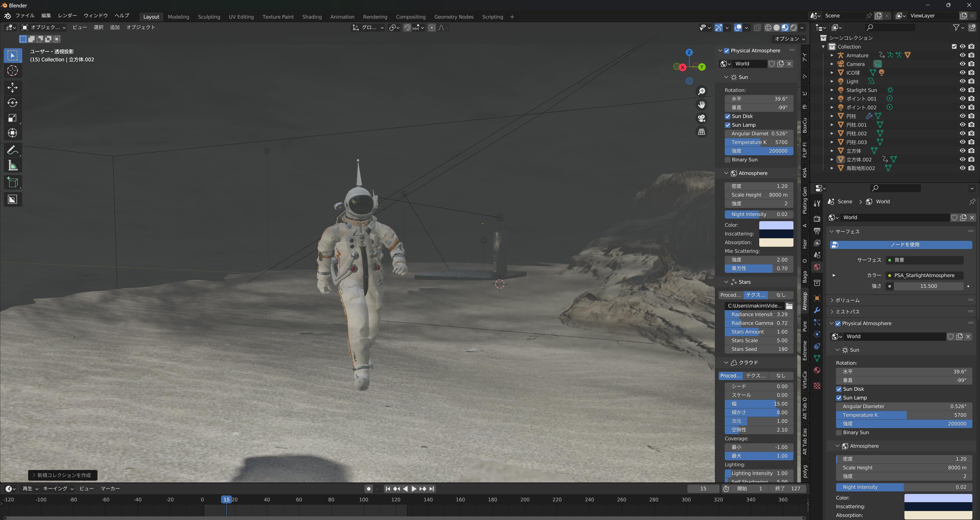Open World properties tab in editor
The width and height of the screenshot is (980, 520).
(817, 267)
